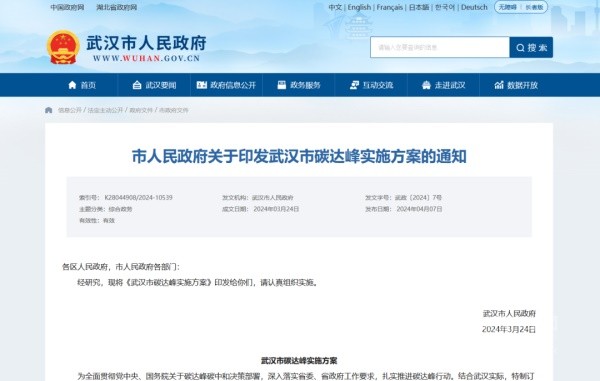The height and width of the screenshot is (381, 600).
Task: Open the 政府信息公开 navigation item
Action: pyautogui.click(x=226, y=85)
